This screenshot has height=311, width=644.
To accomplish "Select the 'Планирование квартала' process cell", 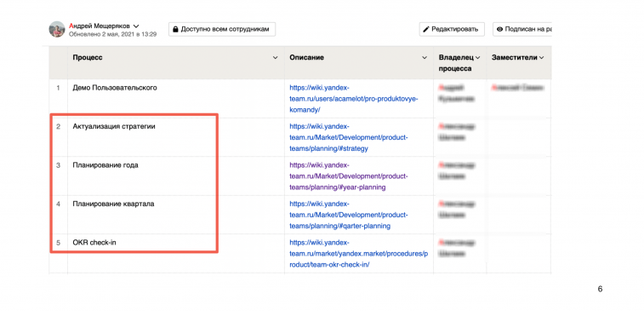I will click(176, 215).
